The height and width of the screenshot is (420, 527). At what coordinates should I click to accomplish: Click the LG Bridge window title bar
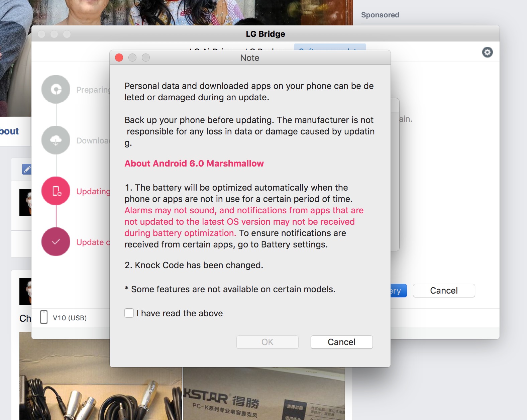point(266,34)
